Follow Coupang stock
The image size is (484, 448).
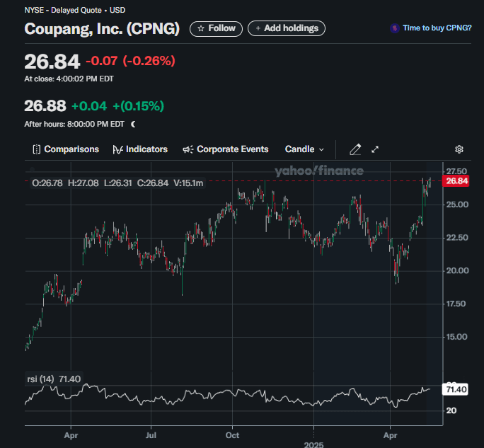216,28
